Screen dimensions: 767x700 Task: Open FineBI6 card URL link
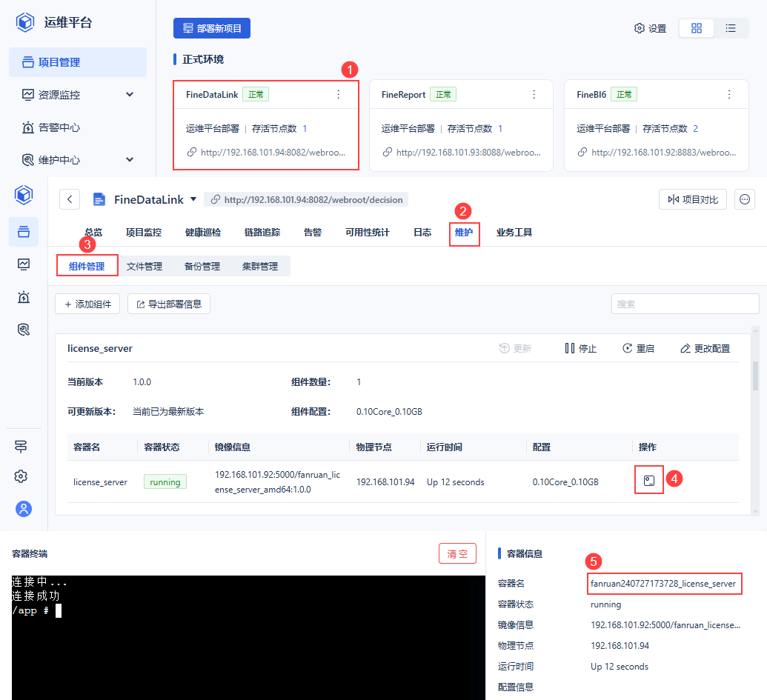pyautogui.click(x=657, y=153)
